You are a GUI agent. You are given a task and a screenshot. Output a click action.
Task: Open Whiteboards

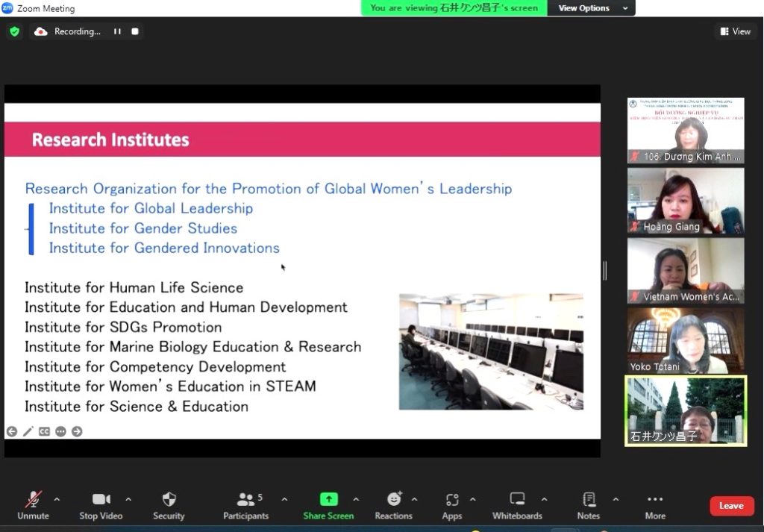(517, 504)
